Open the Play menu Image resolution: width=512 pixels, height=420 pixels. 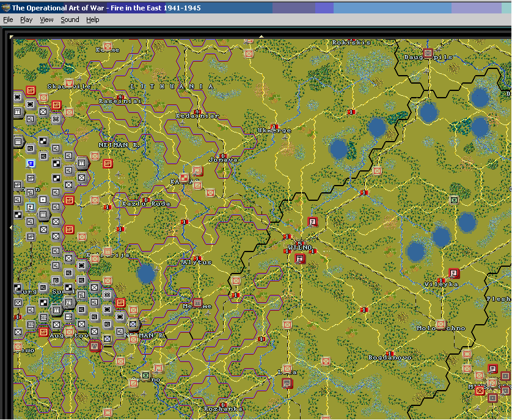(x=26, y=20)
